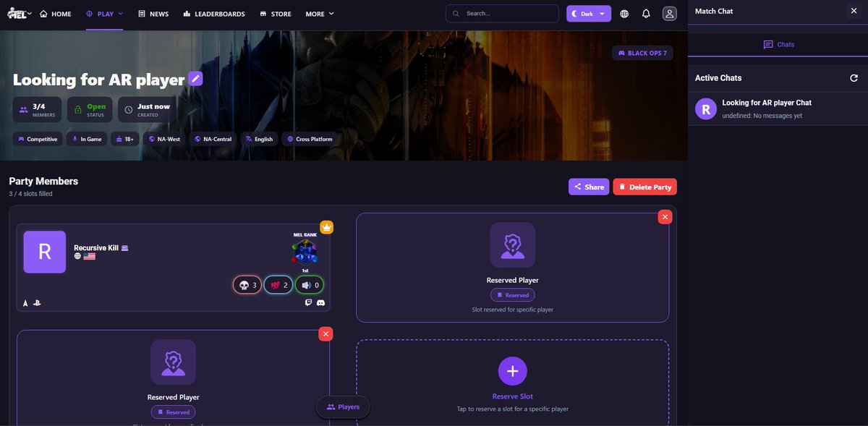Click the controller badge beside Recursive Kill
The height and width of the screenshot is (426, 868).
click(x=124, y=248)
